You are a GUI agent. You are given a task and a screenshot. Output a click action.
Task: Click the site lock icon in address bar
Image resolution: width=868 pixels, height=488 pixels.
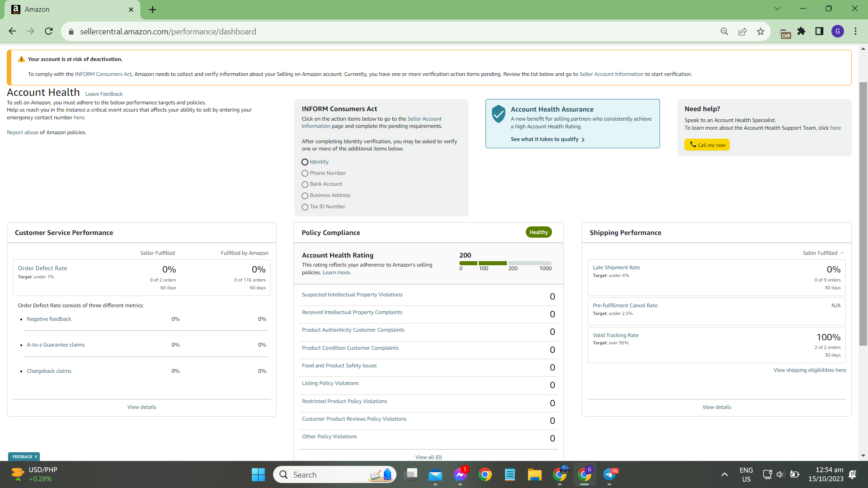pos(71,32)
